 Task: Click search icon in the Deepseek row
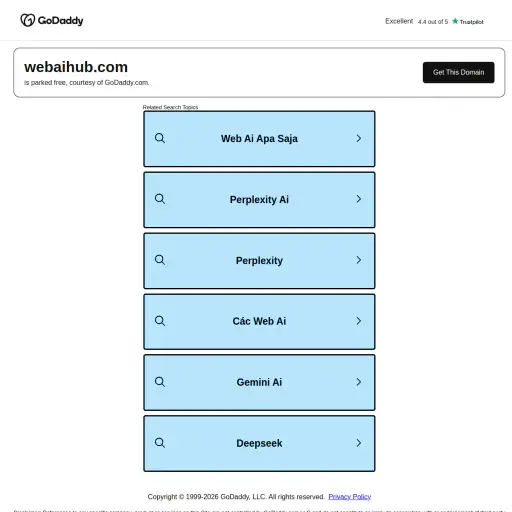click(160, 443)
